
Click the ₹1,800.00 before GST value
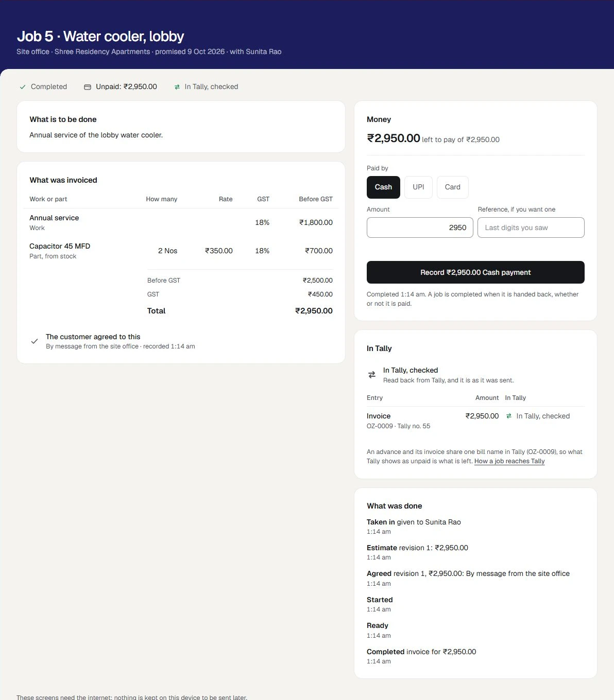coord(316,222)
